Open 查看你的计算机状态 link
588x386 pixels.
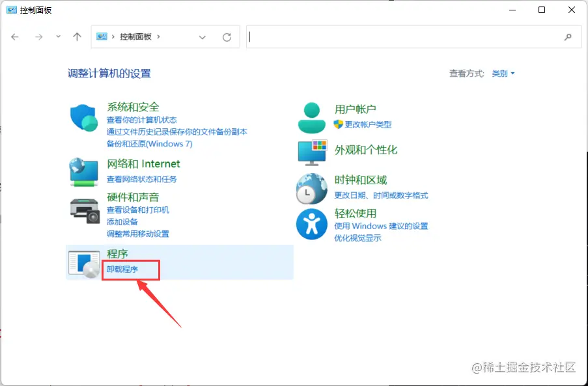click(x=142, y=120)
